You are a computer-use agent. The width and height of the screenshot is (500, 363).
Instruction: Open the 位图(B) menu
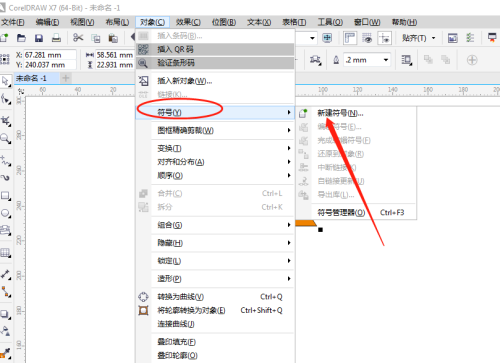(x=224, y=22)
